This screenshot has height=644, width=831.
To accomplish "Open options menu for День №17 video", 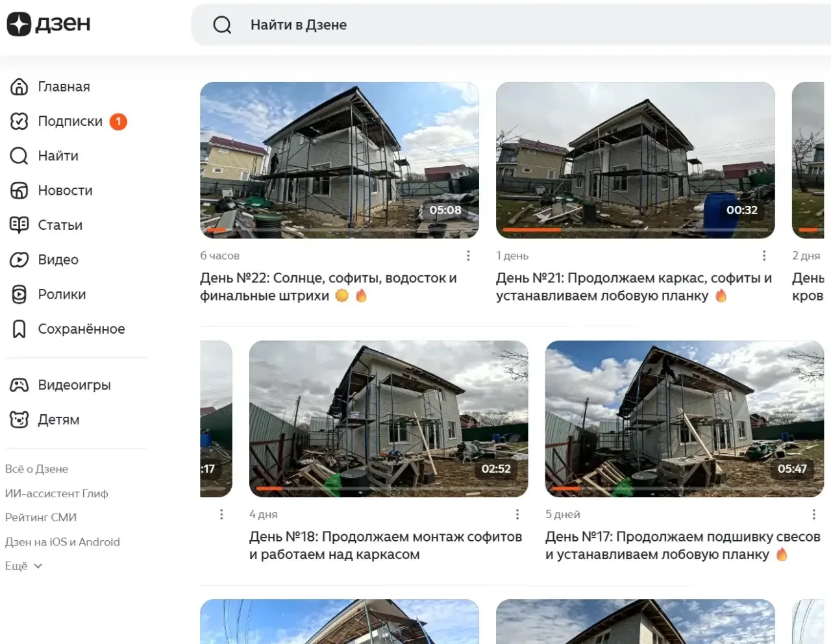I will coord(813,514).
